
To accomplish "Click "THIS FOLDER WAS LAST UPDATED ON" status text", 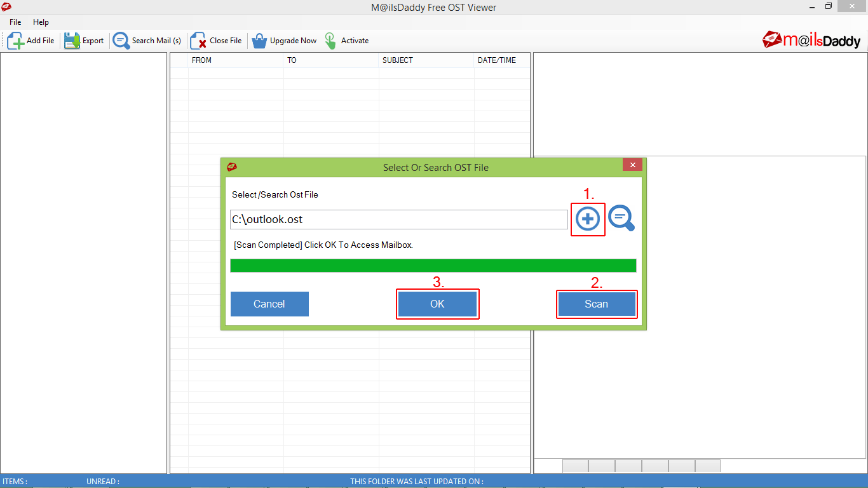I will [x=417, y=482].
